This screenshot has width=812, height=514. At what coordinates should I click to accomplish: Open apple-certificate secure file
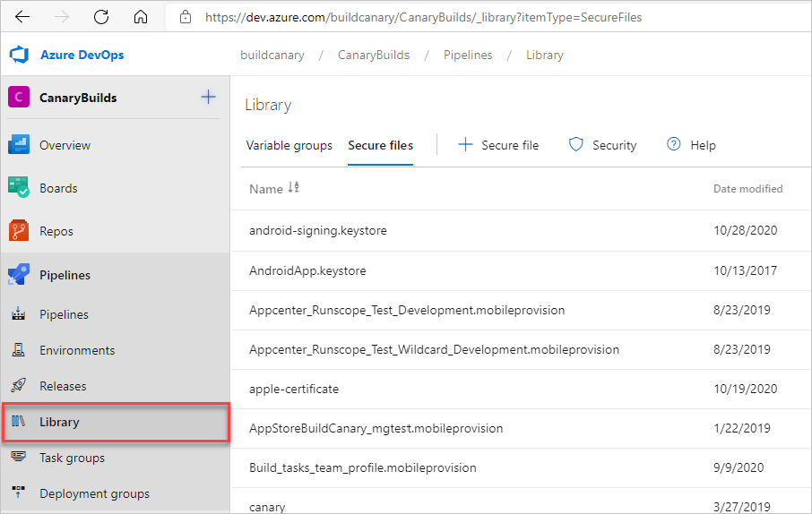[294, 389]
